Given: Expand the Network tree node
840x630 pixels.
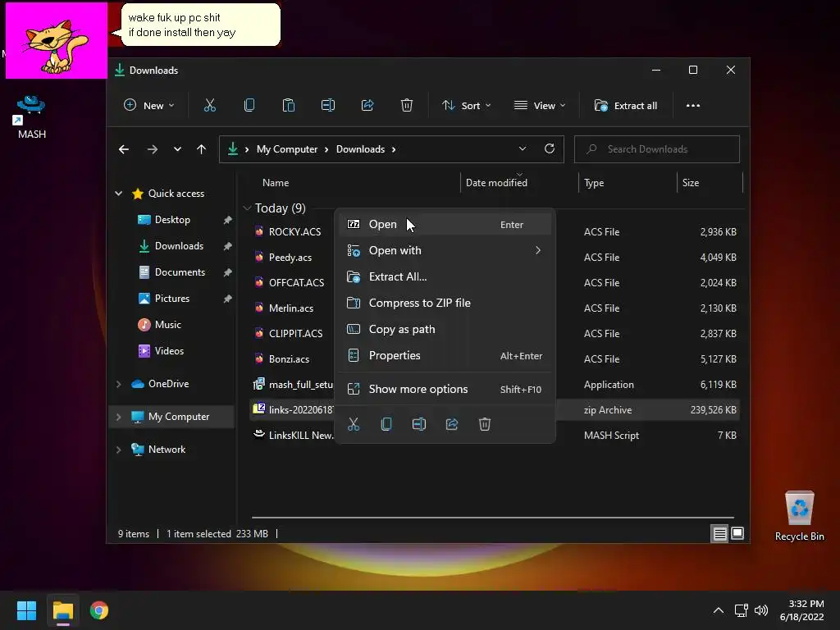Looking at the screenshot, I should pyautogui.click(x=118, y=450).
